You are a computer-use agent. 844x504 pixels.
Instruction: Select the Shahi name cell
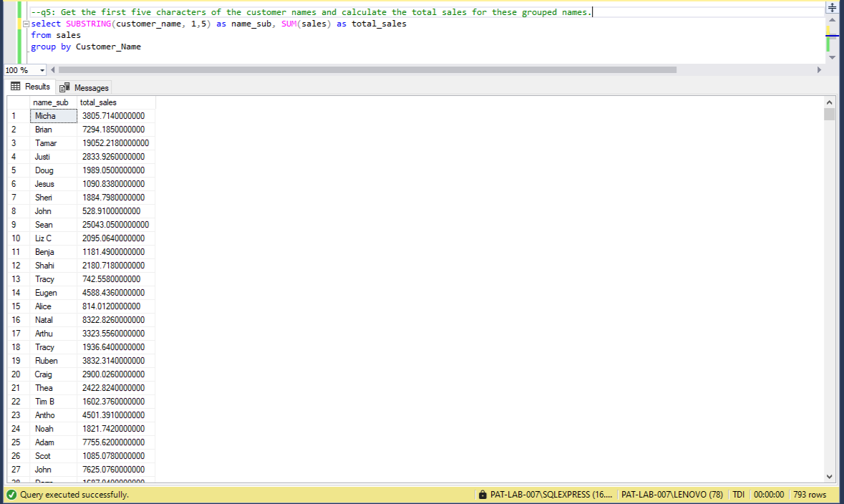point(53,266)
